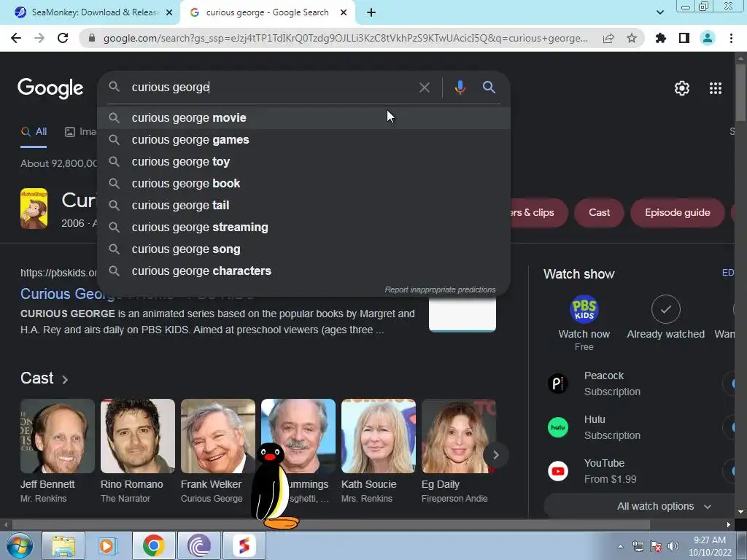Clear the search box with the X
The height and width of the screenshot is (560, 747).
click(425, 87)
